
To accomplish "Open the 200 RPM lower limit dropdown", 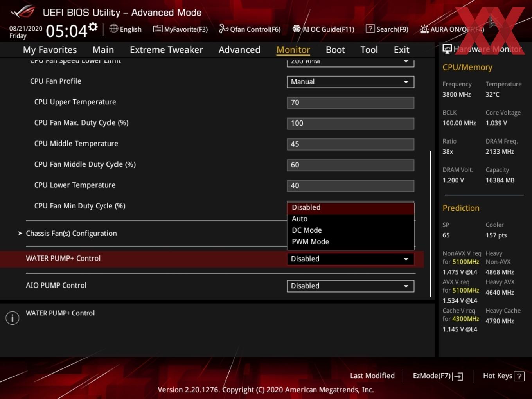I will click(x=350, y=62).
